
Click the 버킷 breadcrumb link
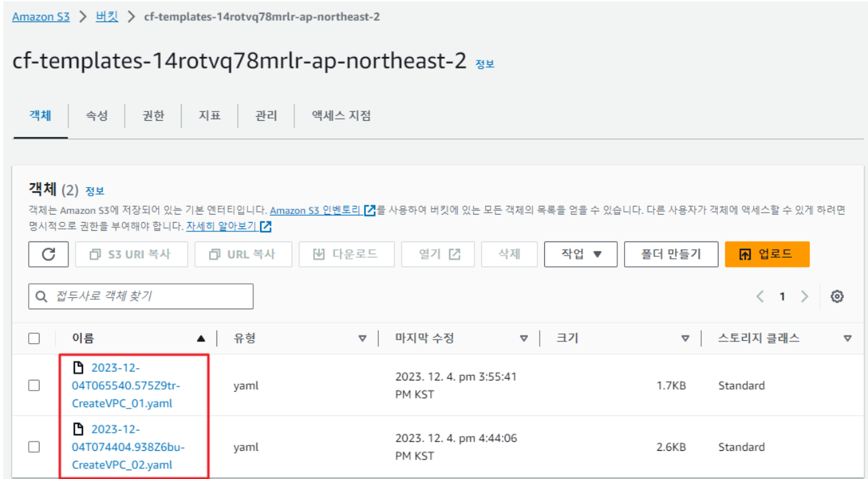tap(107, 17)
